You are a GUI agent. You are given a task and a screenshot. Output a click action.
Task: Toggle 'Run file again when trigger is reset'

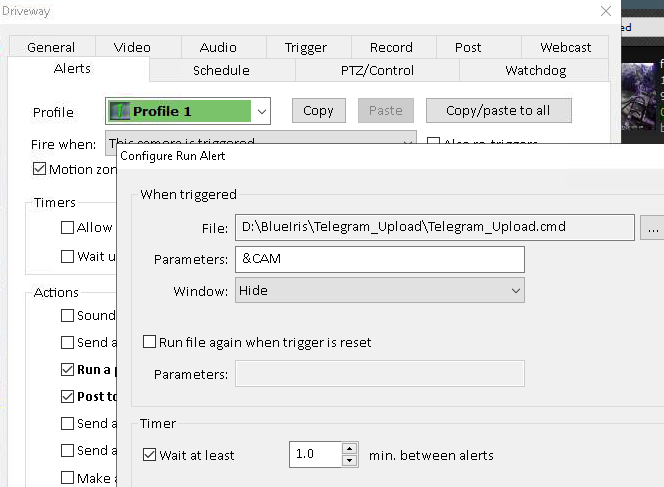[x=149, y=342]
